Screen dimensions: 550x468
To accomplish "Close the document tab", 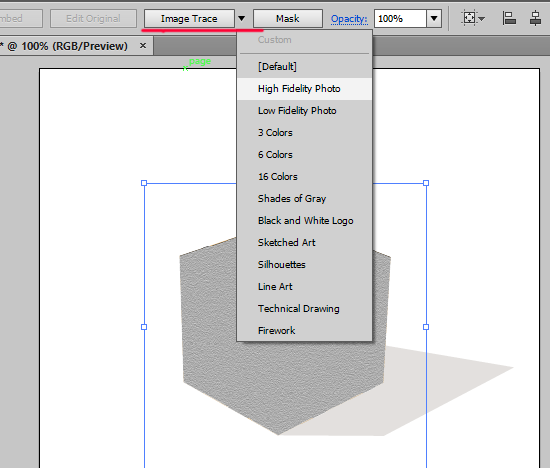I will pos(143,46).
